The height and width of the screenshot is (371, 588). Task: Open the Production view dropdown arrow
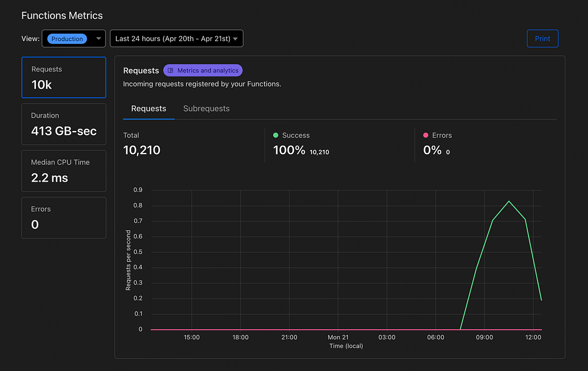coord(98,39)
